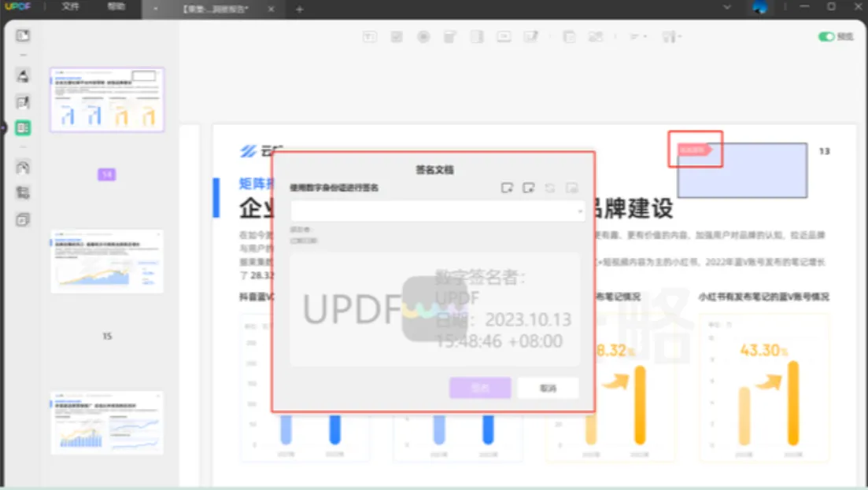The image size is (868, 490).
Task: Close the open document tab
Action: pos(271,9)
